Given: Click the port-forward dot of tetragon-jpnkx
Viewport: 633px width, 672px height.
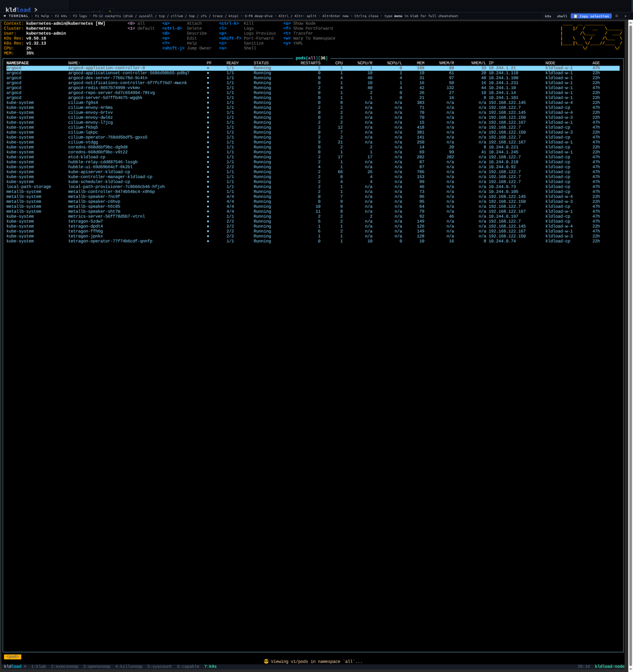Looking at the screenshot, I should coord(208,236).
